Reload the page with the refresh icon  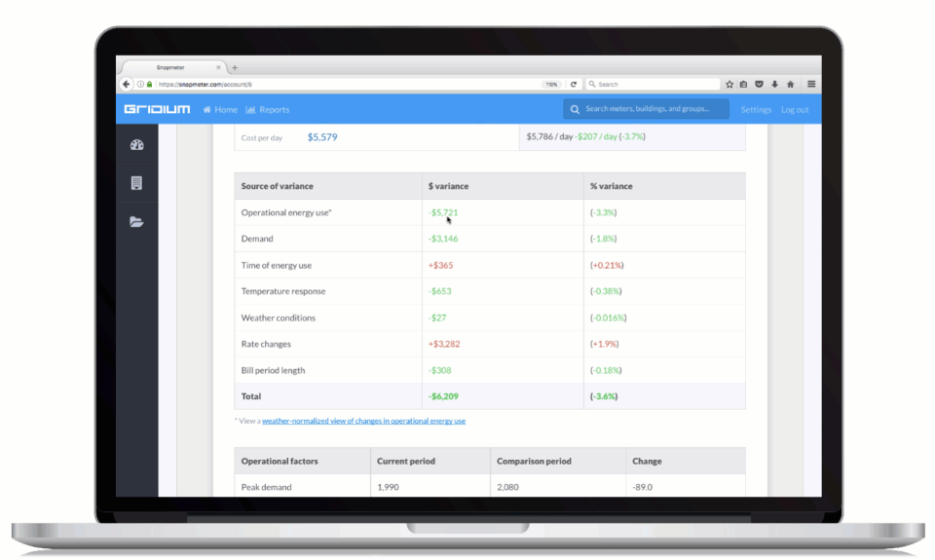pyautogui.click(x=574, y=84)
